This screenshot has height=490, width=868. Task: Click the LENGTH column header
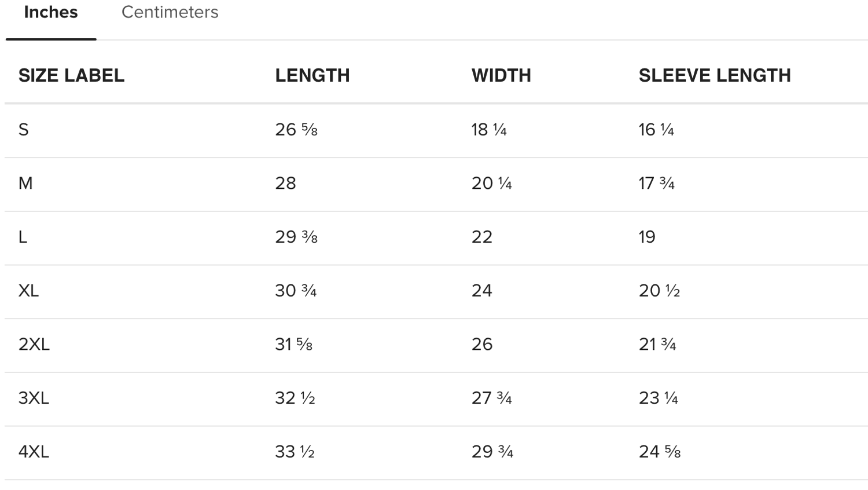[312, 75]
